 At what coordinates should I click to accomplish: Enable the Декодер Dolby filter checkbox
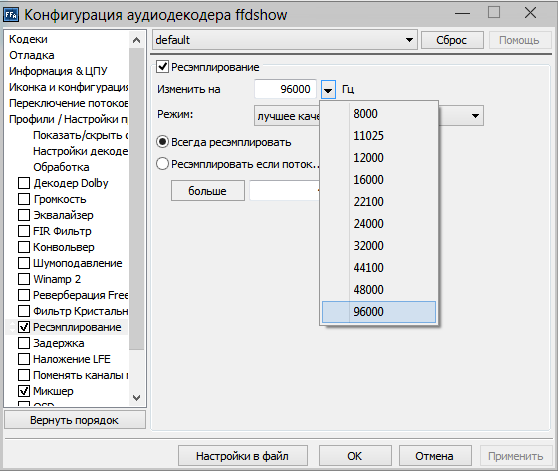click(x=24, y=183)
